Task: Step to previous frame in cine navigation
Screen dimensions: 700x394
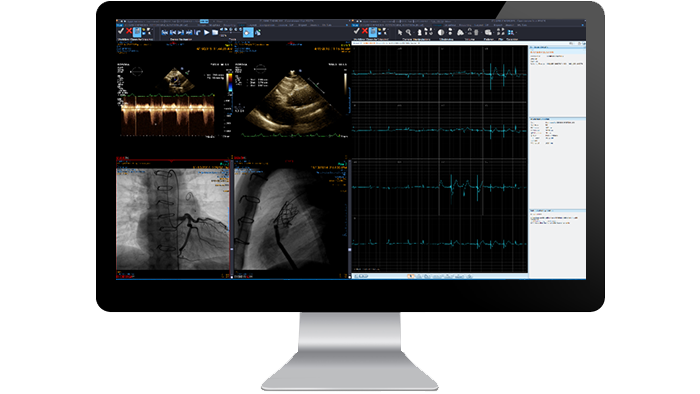Action: point(173,33)
